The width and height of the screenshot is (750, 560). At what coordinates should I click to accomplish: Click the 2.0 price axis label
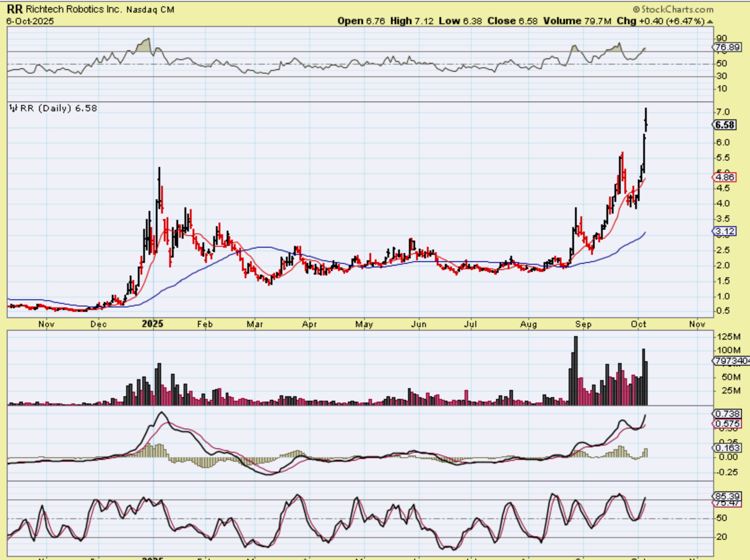coord(723,265)
